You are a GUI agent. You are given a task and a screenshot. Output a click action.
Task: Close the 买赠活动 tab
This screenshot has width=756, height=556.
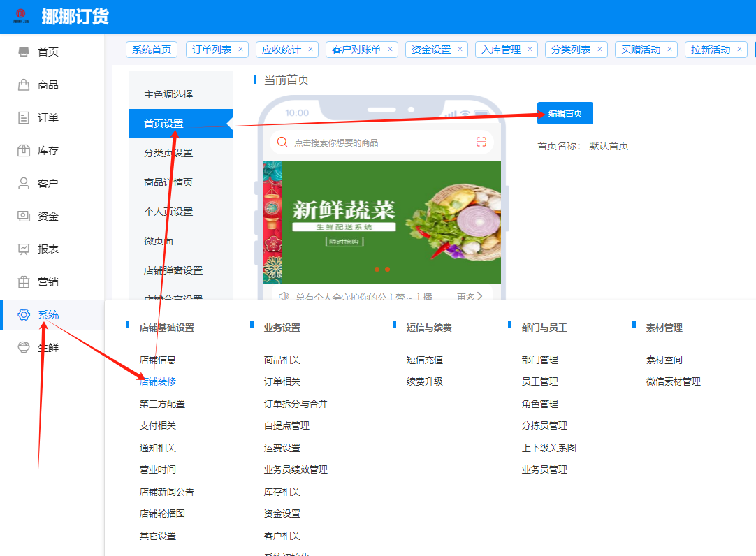point(670,50)
